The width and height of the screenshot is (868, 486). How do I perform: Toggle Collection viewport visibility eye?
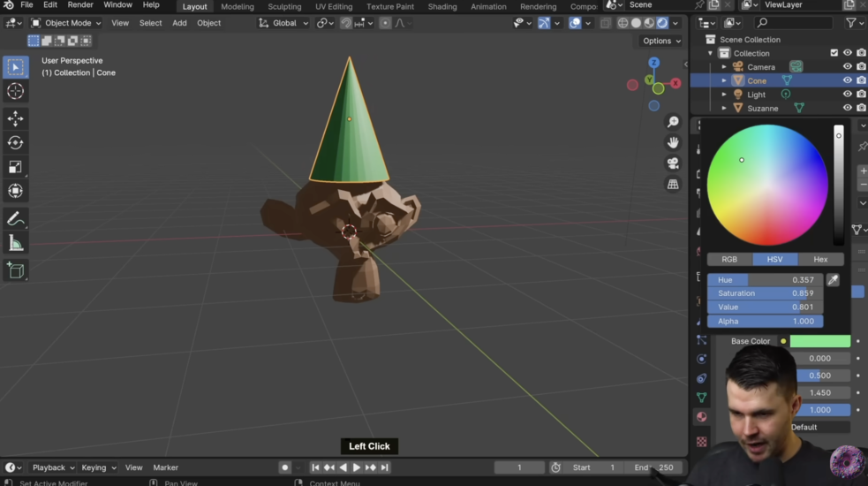(848, 53)
